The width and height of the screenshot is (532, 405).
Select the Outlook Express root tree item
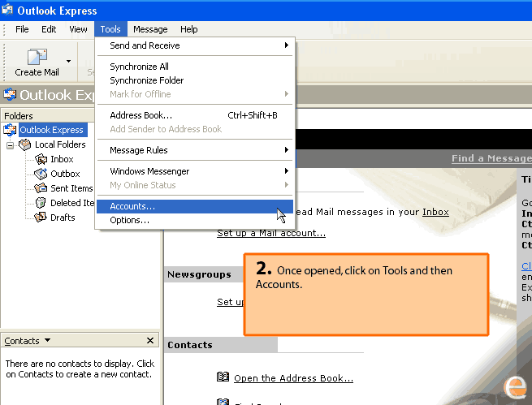(x=51, y=130)
